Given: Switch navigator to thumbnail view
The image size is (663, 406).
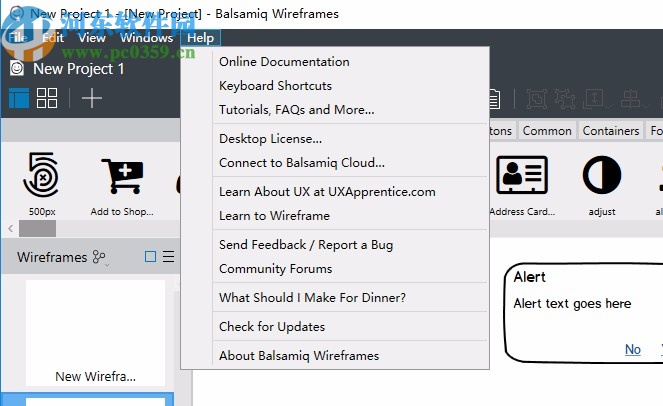Looking at the screenshot, I should pos(150,257).
